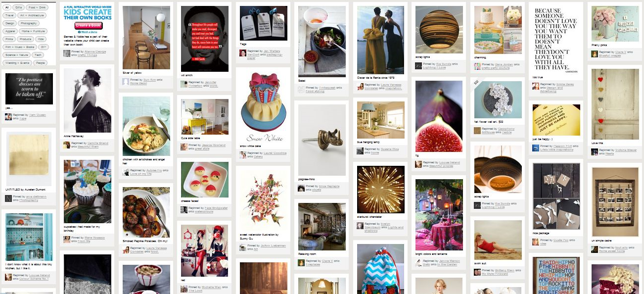
Task: Click the pink Create a Book button
Action: tap(89, 25)
